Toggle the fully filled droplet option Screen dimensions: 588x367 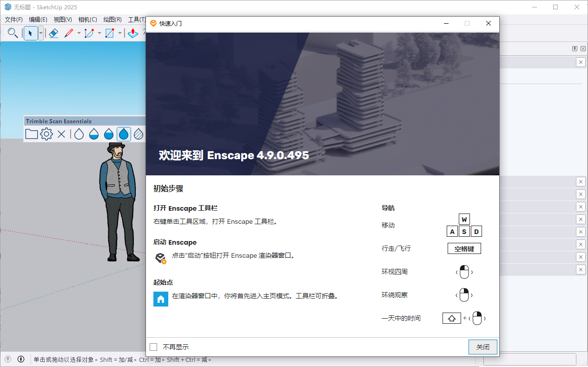click(124, 134)
